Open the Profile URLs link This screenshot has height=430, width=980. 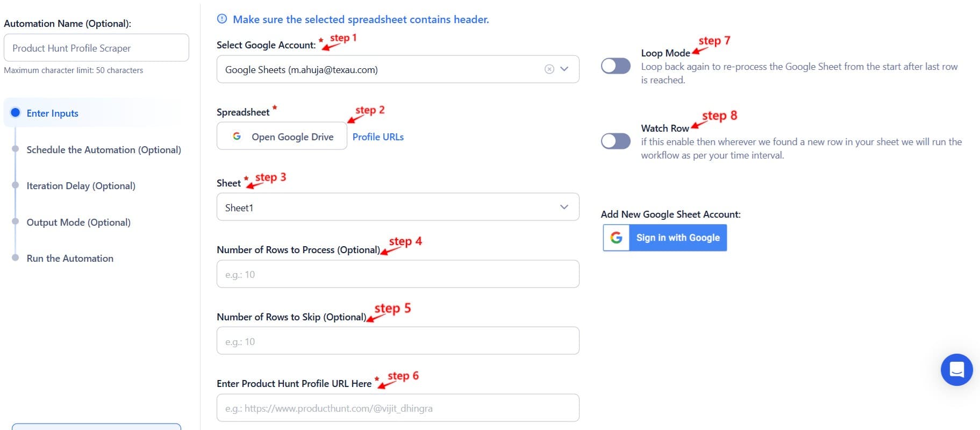click(x=377, y=137)
